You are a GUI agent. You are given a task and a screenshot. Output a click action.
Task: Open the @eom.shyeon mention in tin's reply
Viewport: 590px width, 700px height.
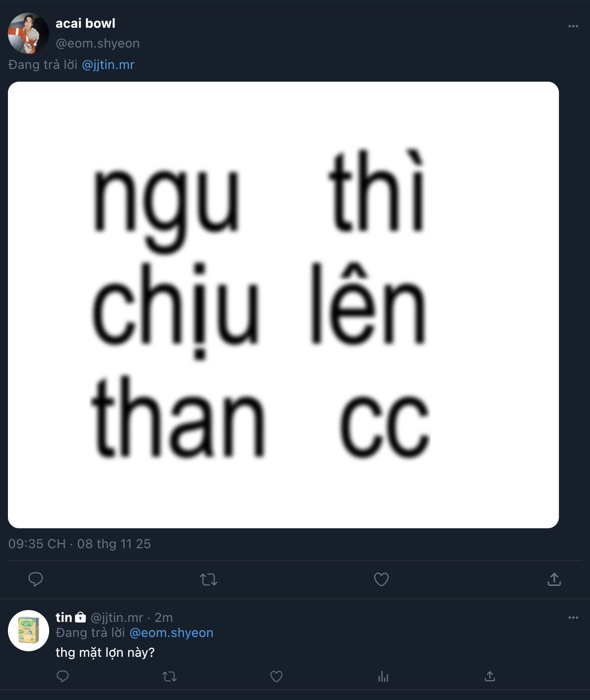click(x=172, y=633)
